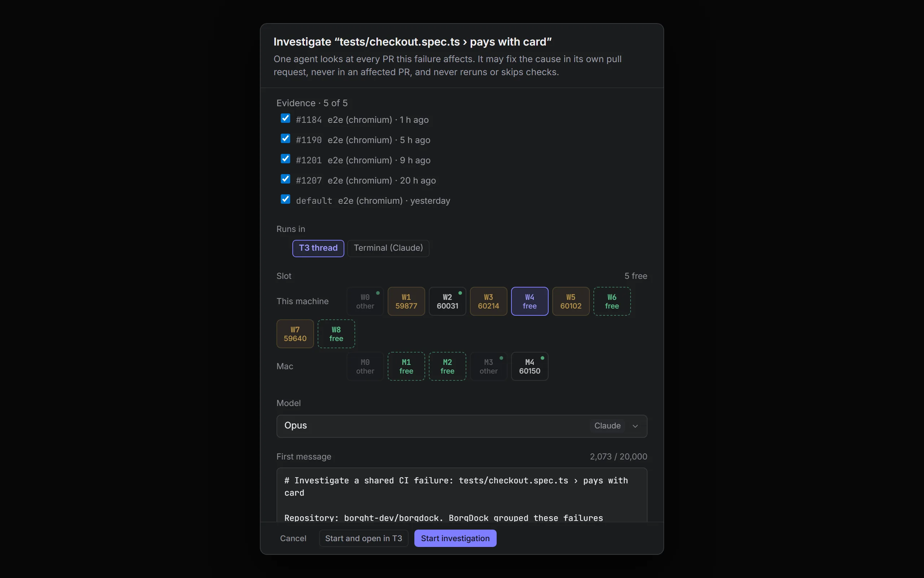Image resolution: width=924 pixels, height=578 pixels.
Task: Click into the First message text area
Action: [x=462, y=495]
